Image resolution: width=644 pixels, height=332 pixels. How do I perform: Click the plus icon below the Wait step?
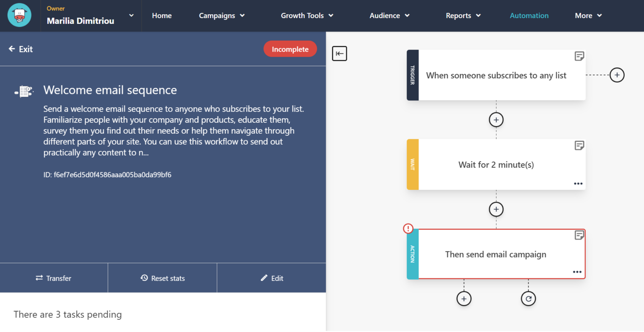496,209
